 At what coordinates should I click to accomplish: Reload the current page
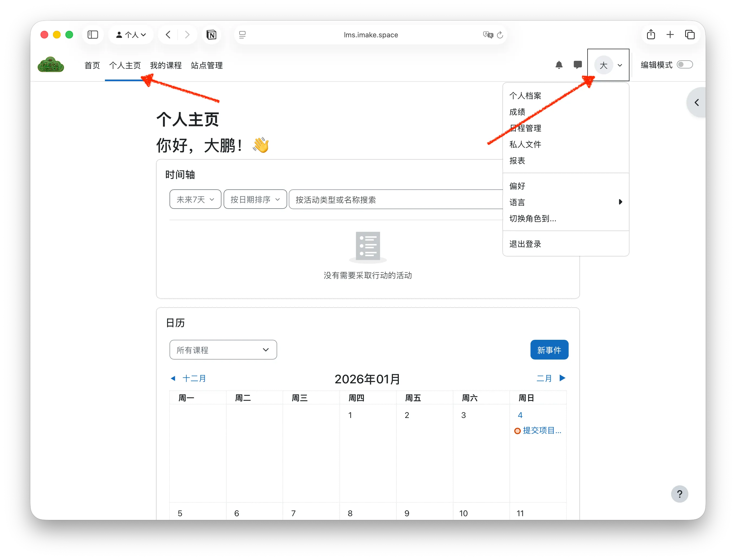click(x=500, y=35)
